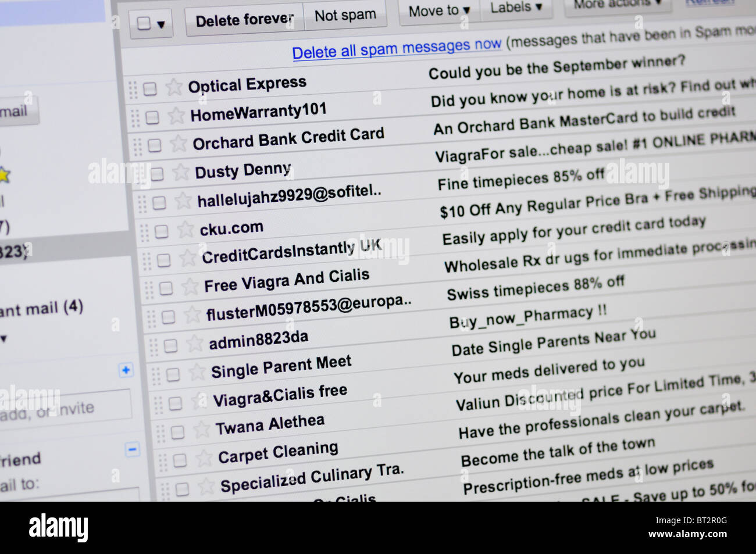Grab drag handle of Optical Express row
756x554 pixels.
[133, 90]
